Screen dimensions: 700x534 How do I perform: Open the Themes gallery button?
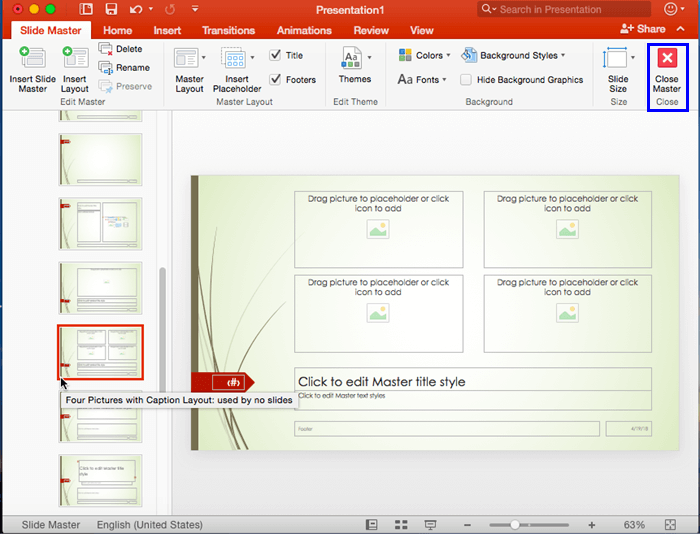(x=354, y=66)
